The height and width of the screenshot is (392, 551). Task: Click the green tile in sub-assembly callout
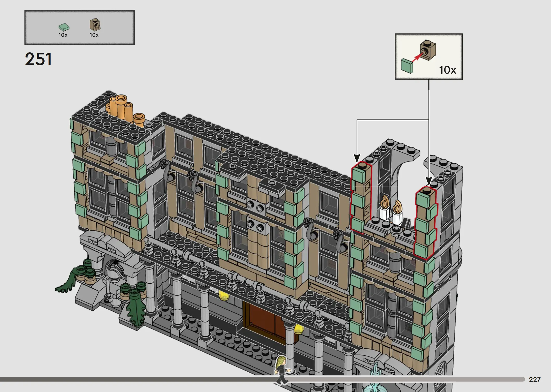407,66
